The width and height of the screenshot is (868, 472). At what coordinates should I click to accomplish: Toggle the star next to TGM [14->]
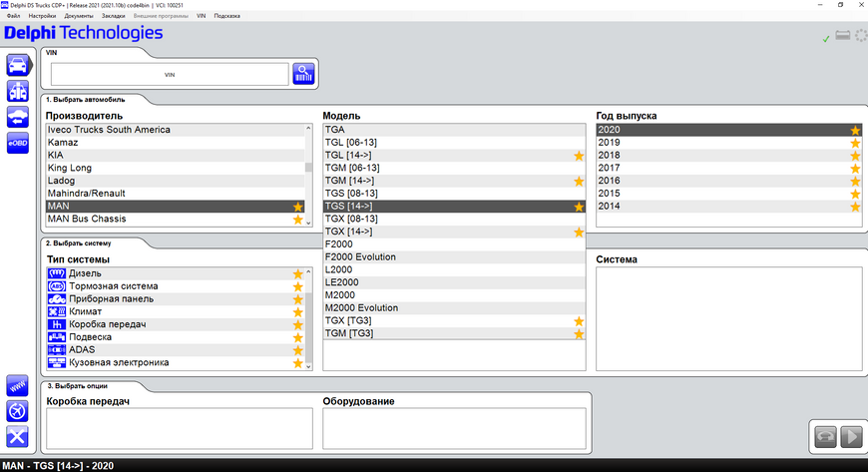tap(579, 182)
